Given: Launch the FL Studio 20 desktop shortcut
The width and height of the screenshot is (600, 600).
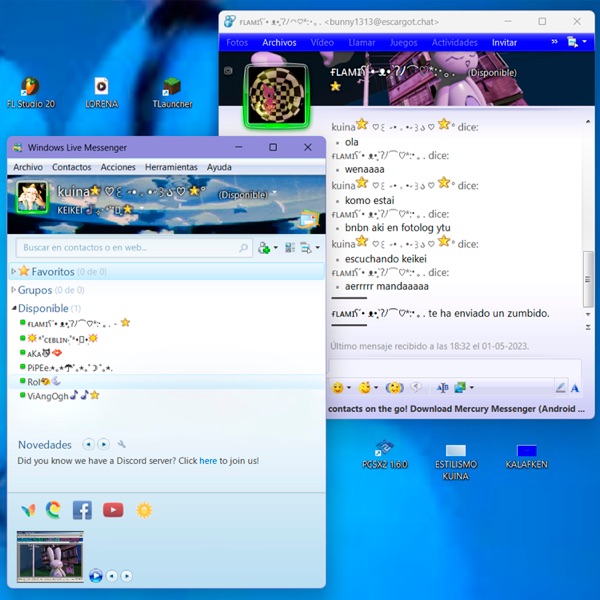Looking at the screenshot, I should tap(31, 93).
